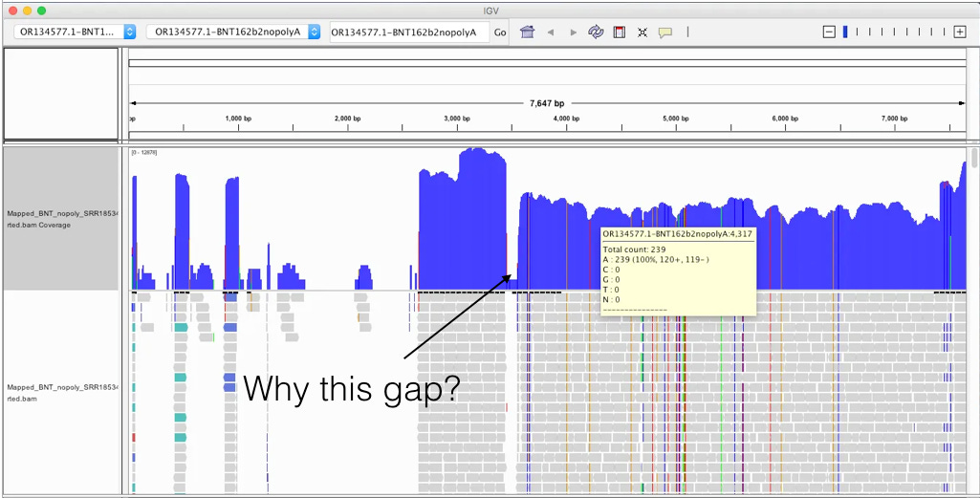Click the zoom out minus button

[x=829, y=32]
